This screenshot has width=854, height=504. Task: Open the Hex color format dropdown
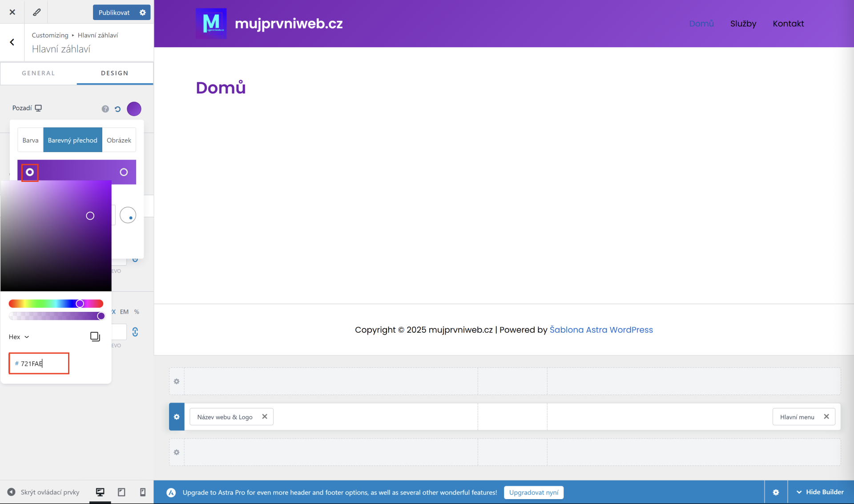point(19,337)
